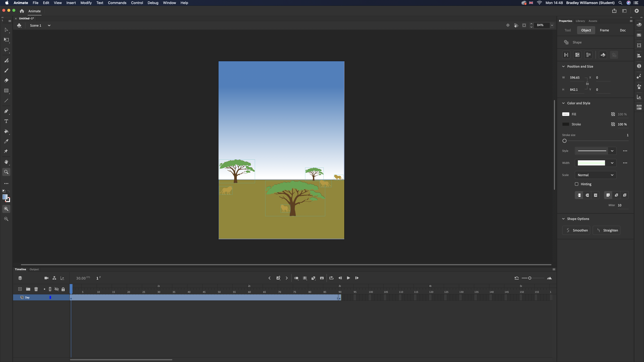Screen dimensions: 644x362
Task: Toggle the Hinting checkbox
Action: coord(576,184)
